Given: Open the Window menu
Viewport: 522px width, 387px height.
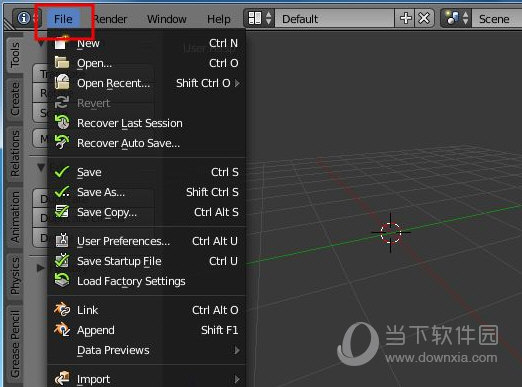Looking at the screenshot, I should (x=167, y=19).
